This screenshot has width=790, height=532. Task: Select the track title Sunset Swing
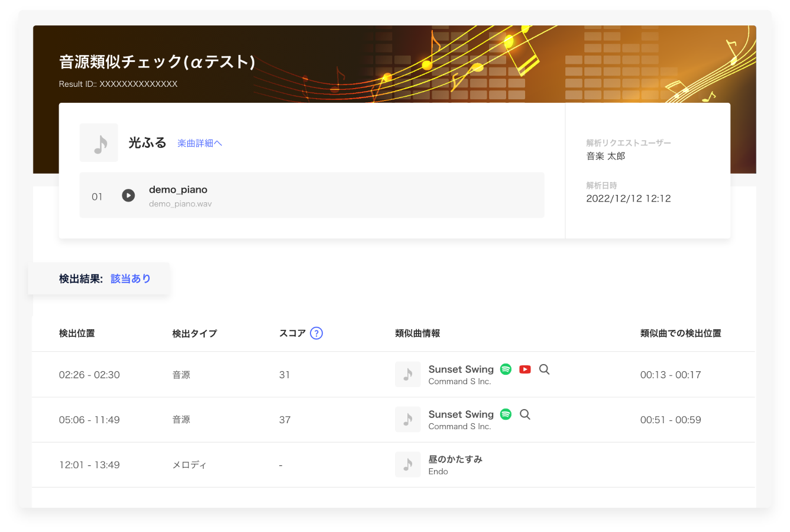click(461, 369)
